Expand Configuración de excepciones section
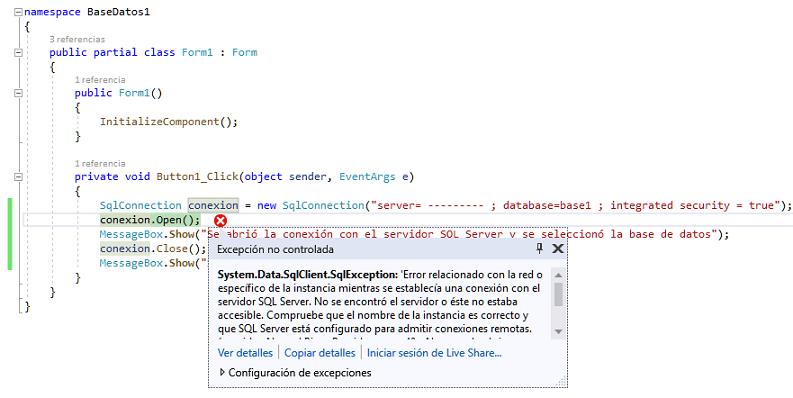The image size is (793, 398). 222,372
